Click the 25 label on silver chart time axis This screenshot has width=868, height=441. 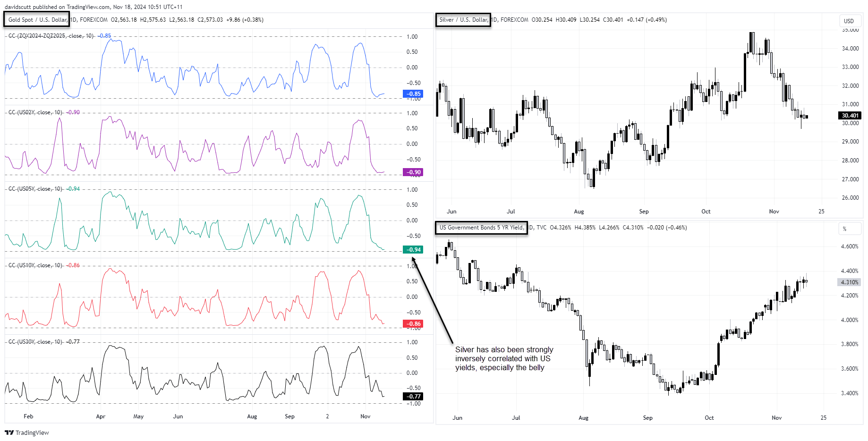(821, 212)
